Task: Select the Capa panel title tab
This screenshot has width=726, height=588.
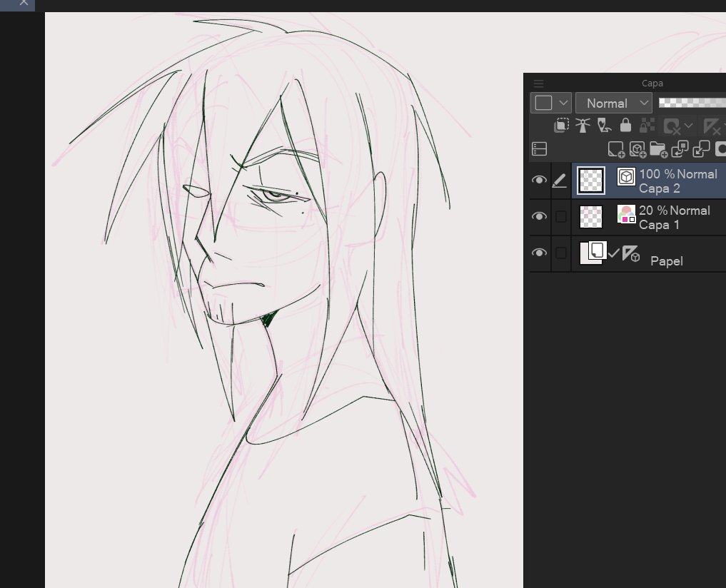Action: pos(652,83)
